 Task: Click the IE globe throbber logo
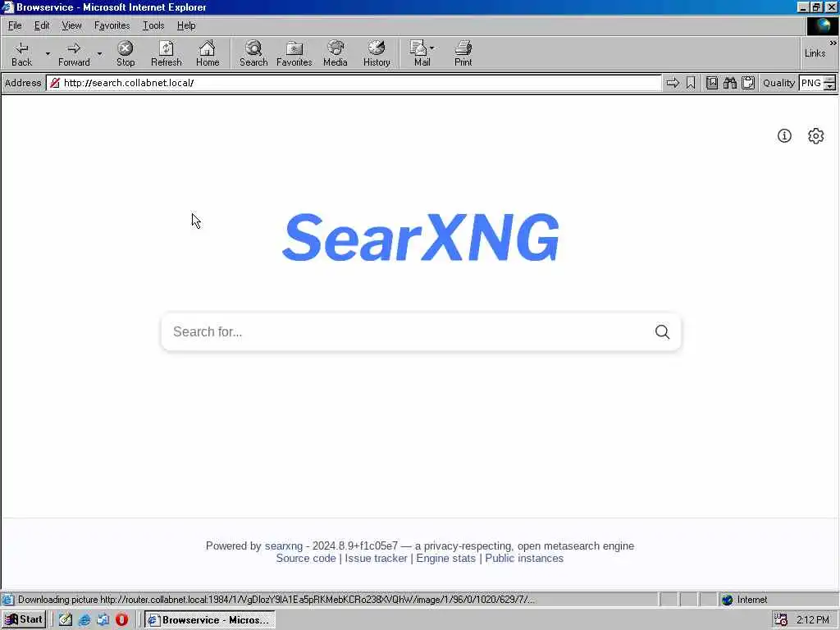pyautogui.click(x=822, y=25)
